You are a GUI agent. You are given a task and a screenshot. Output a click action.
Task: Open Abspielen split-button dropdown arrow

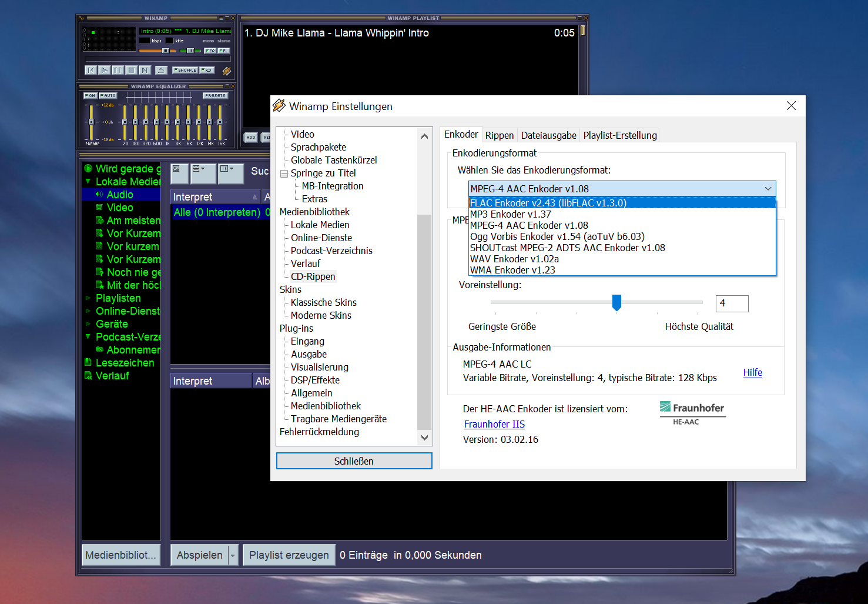[x=233, y=555]
